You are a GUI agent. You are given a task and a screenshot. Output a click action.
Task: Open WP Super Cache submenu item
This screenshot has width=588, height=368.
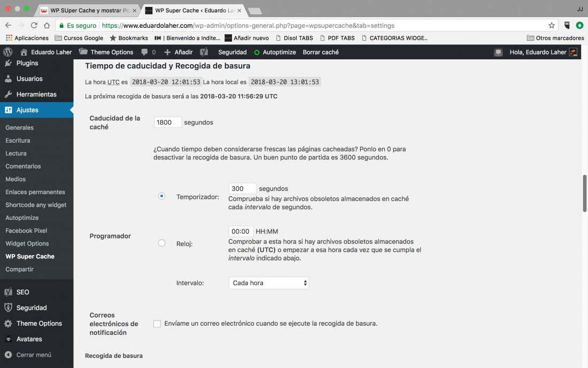pyautogui.click(x=30, y=257)
